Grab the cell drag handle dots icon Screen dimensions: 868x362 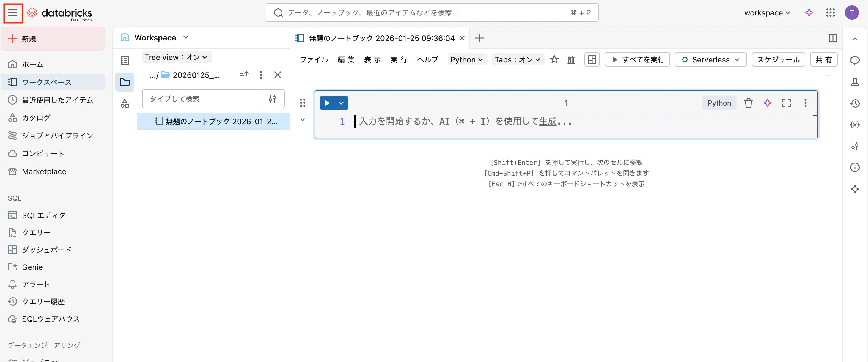point(302,103)
